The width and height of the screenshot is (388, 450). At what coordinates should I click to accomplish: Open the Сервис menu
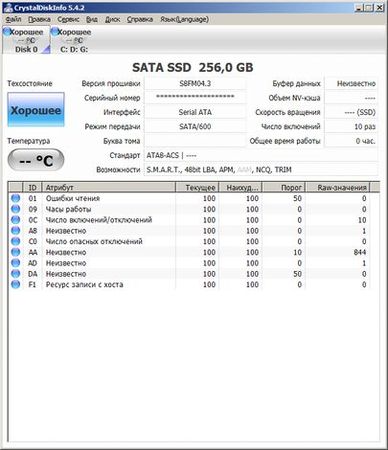click(68, 19)
